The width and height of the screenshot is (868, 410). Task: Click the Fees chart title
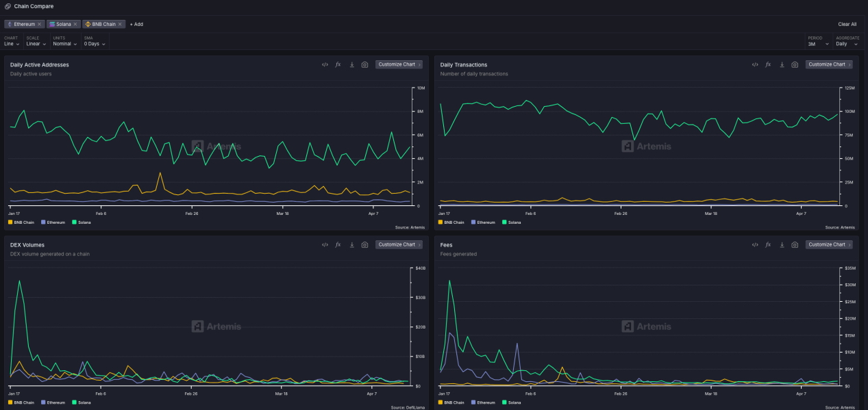447,244
